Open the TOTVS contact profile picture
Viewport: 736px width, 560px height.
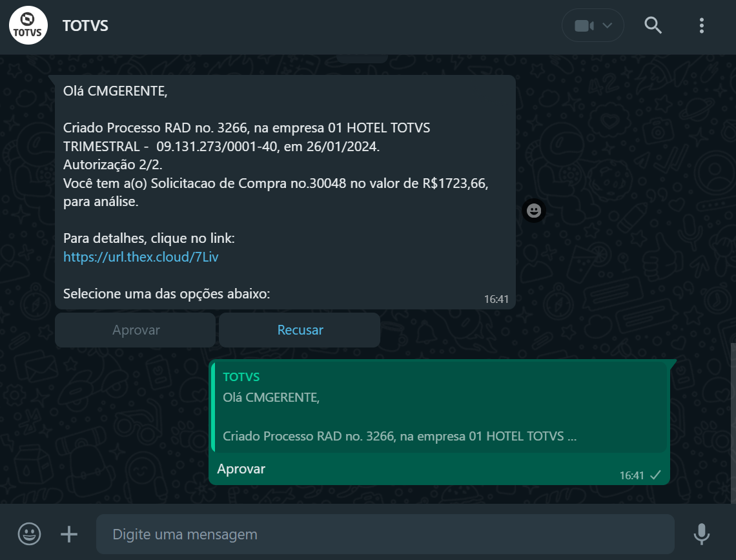pos(28,25)
